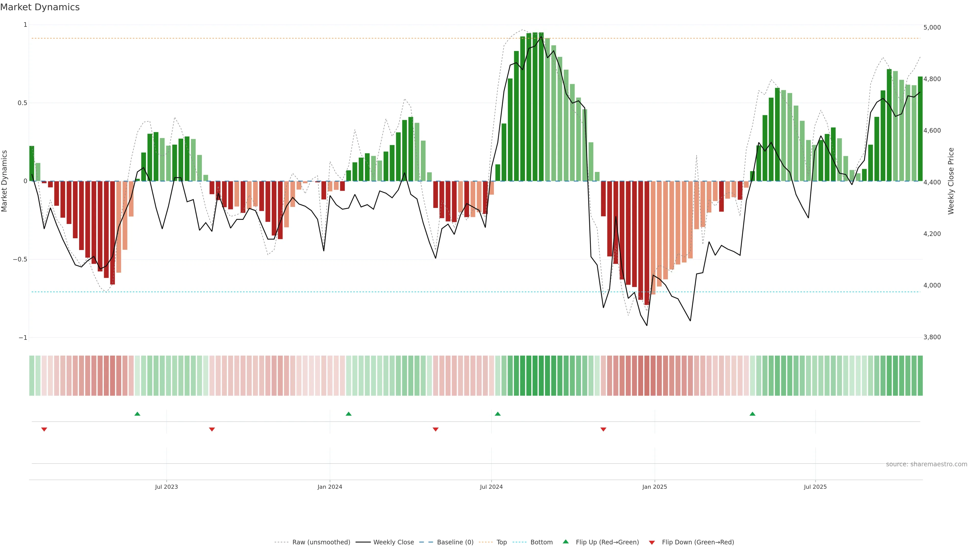
Task: Click the Flip Up legend triangle icon
Action: click(566, 542)
